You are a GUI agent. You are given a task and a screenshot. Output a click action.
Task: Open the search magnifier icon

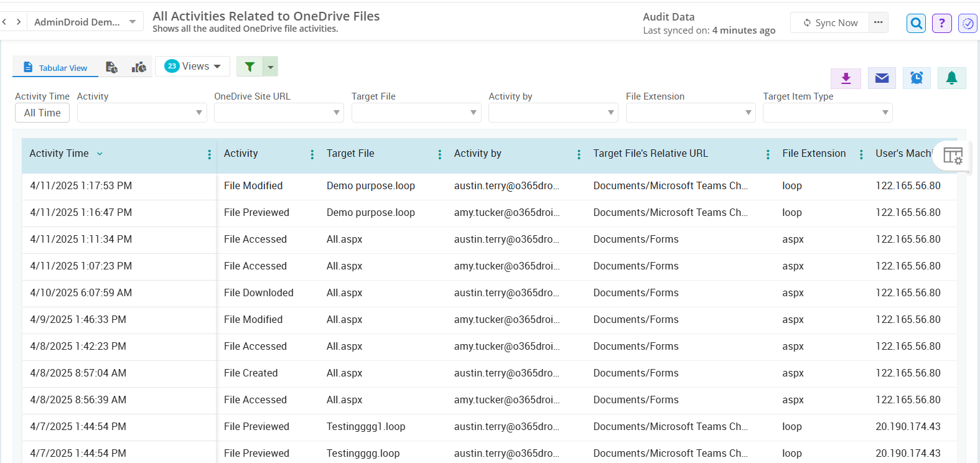(x=916, y=23)
